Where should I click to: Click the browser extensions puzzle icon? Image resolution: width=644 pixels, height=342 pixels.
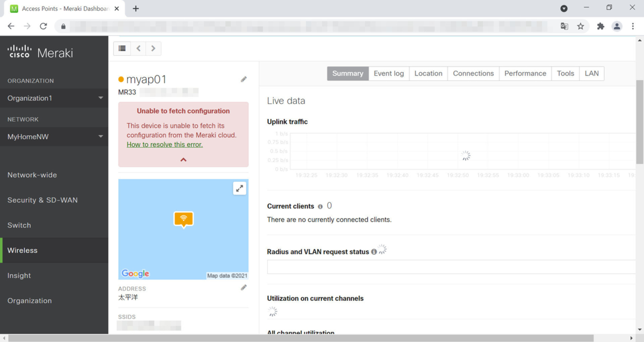tap(600, 26)
